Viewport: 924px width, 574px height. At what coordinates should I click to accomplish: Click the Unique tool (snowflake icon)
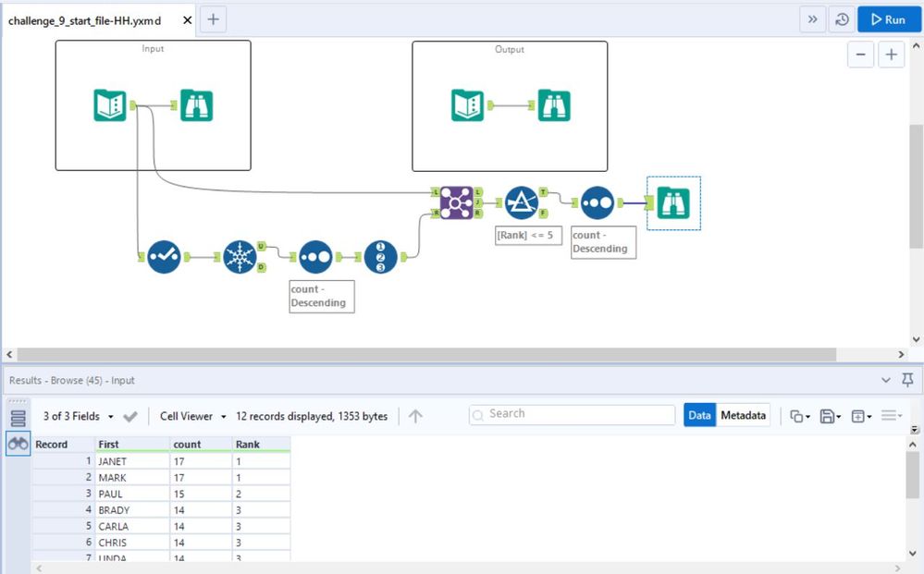click(x=240, y=257)
